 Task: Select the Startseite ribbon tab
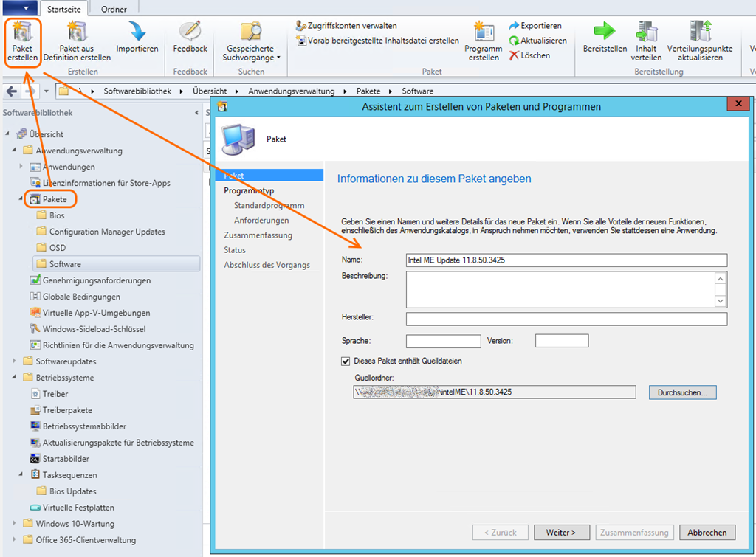click(x=64, y=9)
